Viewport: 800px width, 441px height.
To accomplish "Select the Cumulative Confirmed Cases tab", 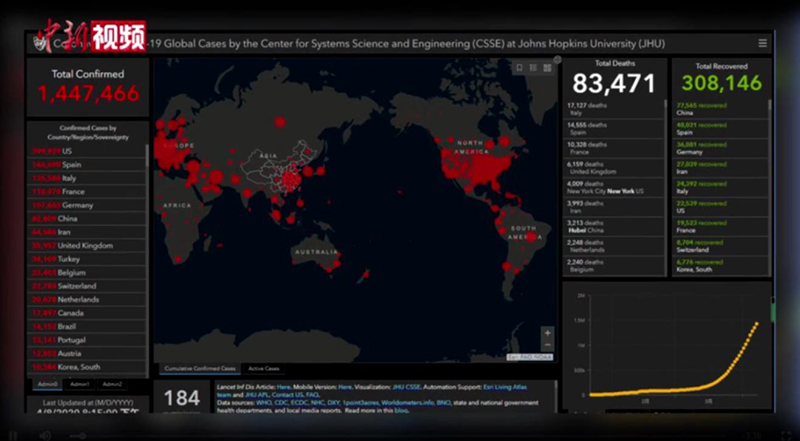I will pyautogui.click(x=200, y=369).
